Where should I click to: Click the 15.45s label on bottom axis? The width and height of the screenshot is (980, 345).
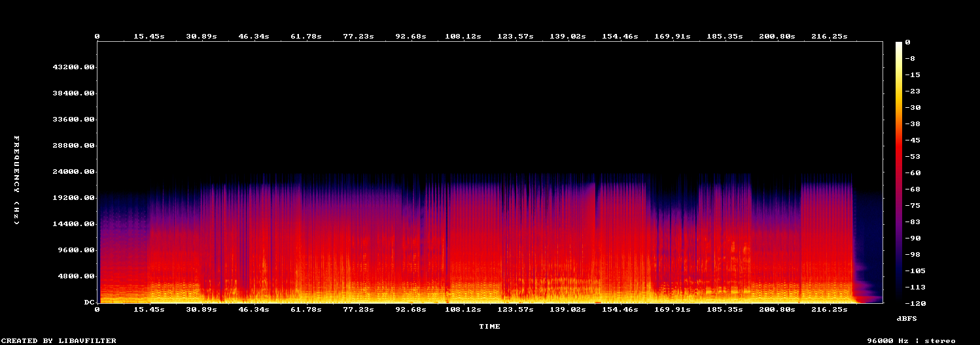pyautogui.click(x=149, y=310)
